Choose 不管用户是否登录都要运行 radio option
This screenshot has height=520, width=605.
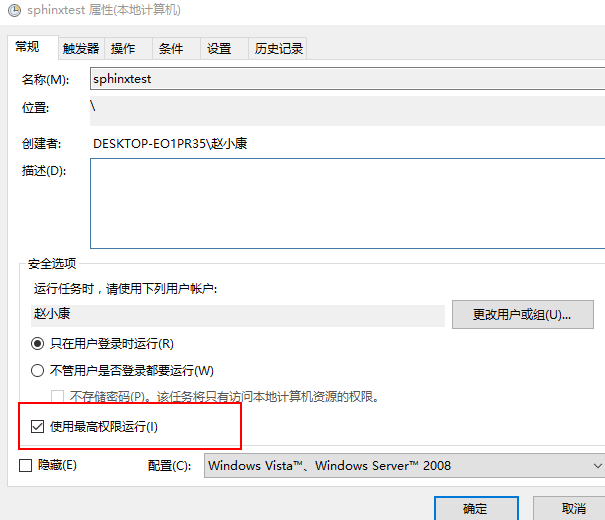pyautogui.click(x=38, y=370)
